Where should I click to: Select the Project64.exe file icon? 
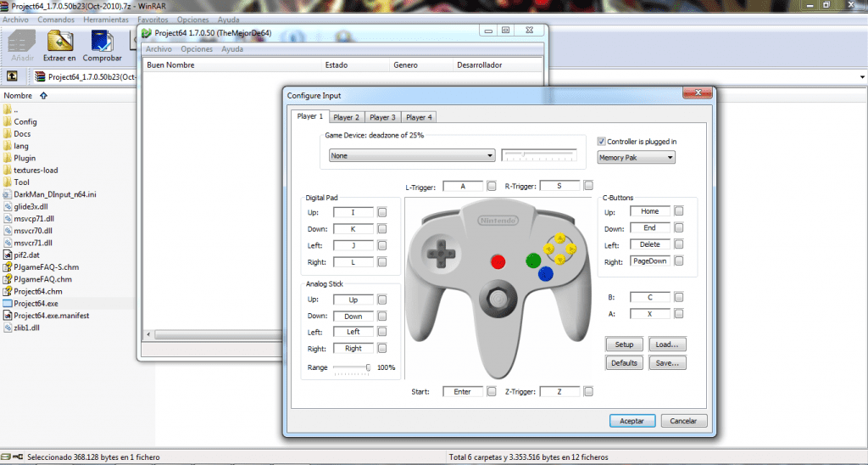pyautogui.click(x=7, y=303)
